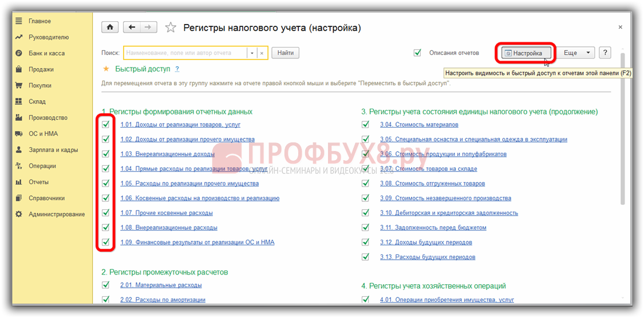This screenshot has width=644, height=318.
Task: Open report 1.06 Косвенные расходы link
Action: 199,198
